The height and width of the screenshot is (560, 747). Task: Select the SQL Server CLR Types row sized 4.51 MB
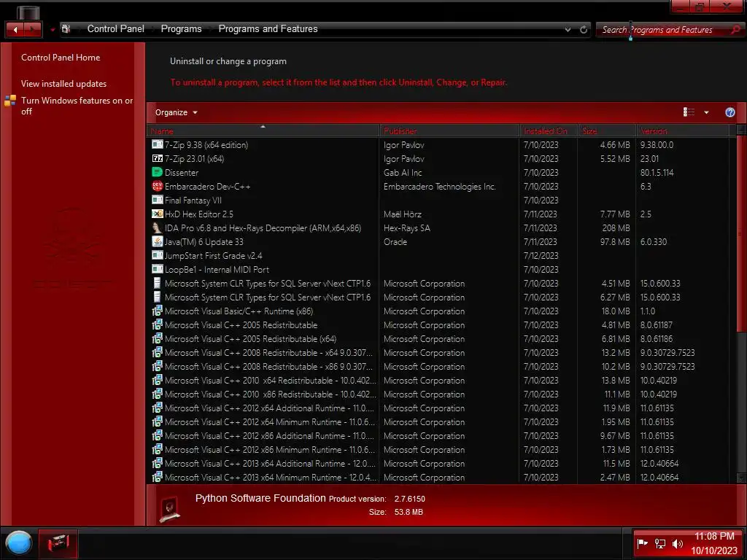point(441,283)
